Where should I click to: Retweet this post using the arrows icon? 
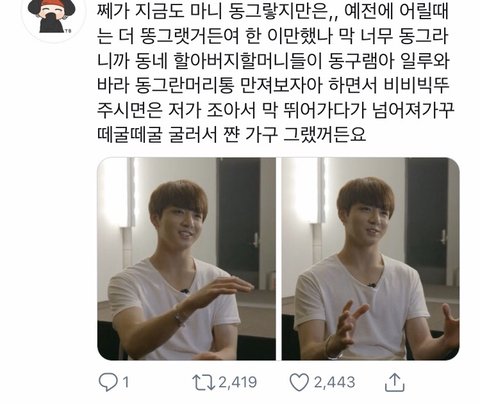204,382
